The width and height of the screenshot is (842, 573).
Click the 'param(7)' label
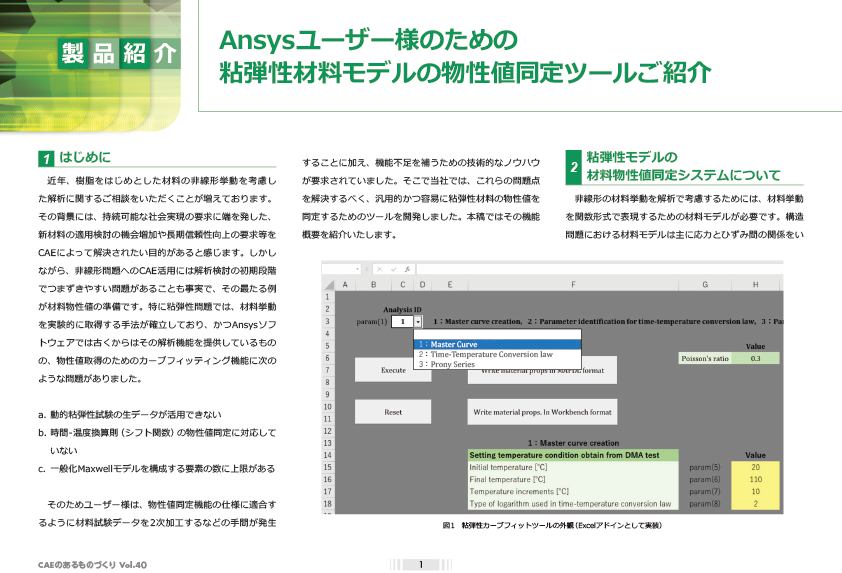tap(705, 491)
